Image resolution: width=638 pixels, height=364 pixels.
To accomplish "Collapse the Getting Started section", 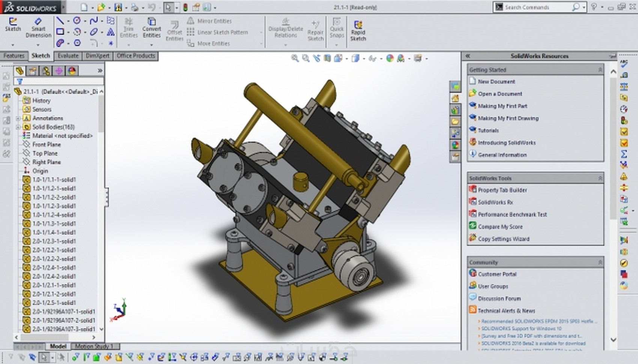I will coord(600,70).
